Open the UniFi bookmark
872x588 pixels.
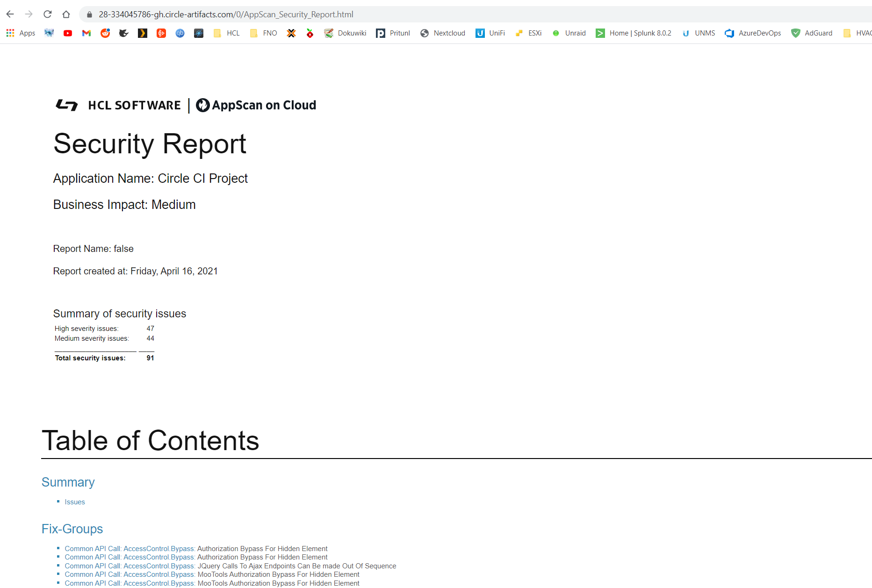tap(490, 33)
